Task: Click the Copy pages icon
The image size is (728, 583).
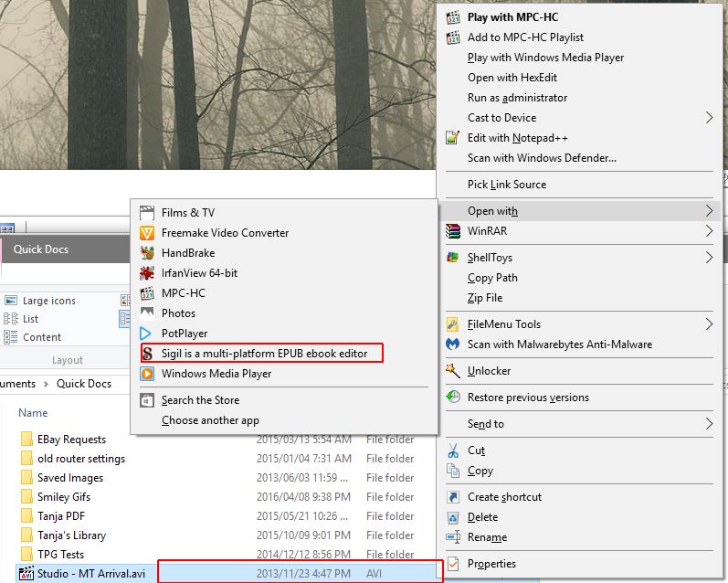Action: [453, 470]
